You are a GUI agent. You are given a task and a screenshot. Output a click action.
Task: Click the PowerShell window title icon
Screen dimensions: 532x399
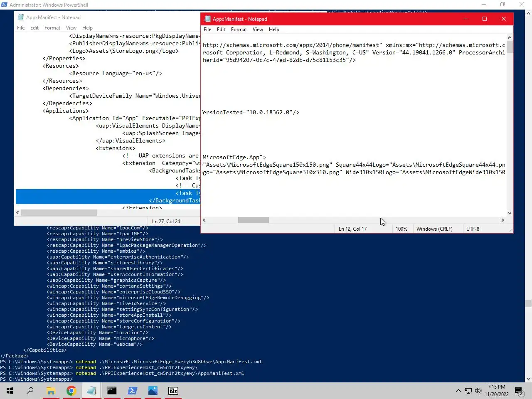click(x=4, y=5)
